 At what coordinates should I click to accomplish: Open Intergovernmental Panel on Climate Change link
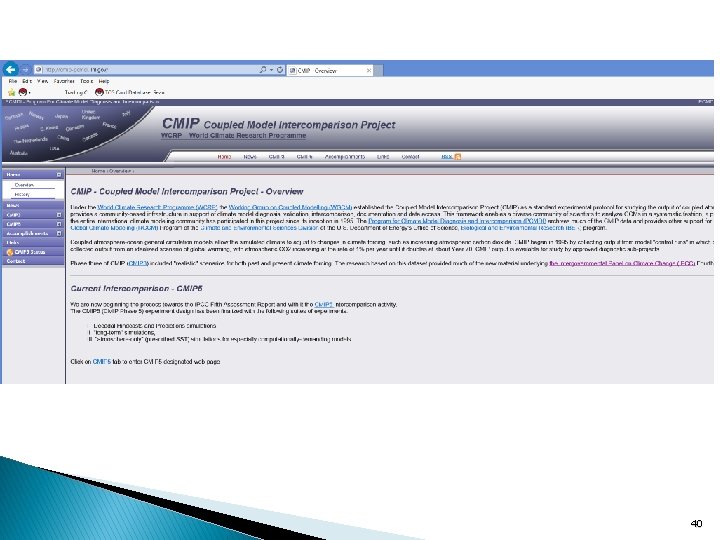622,264
